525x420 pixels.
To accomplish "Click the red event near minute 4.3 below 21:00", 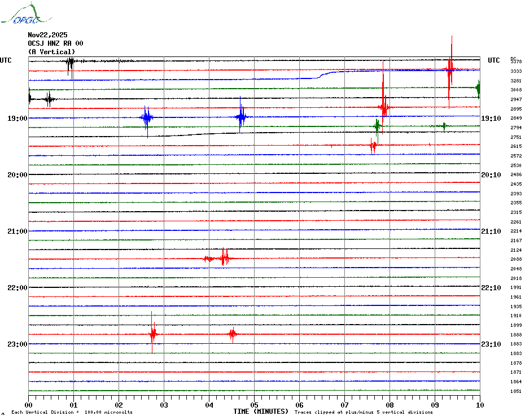I will pos(224,258).
